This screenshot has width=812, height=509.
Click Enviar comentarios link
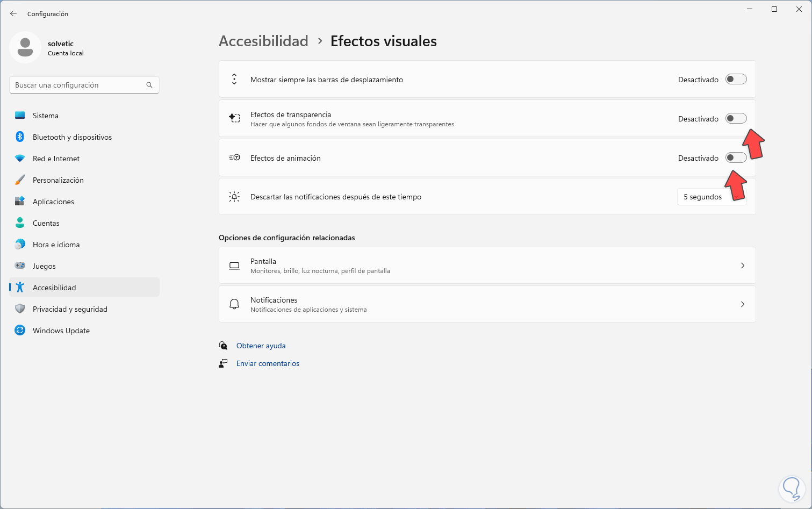268,363
